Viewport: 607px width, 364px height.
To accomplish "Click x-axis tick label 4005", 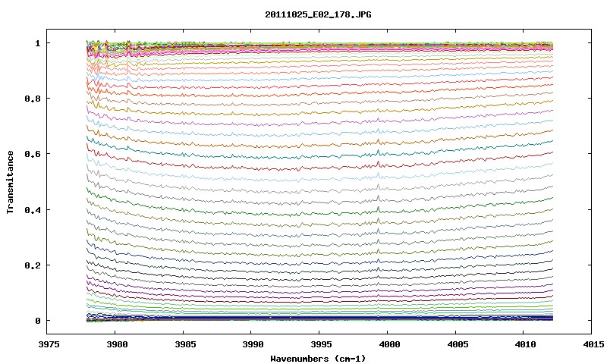I will coord(458,344).
